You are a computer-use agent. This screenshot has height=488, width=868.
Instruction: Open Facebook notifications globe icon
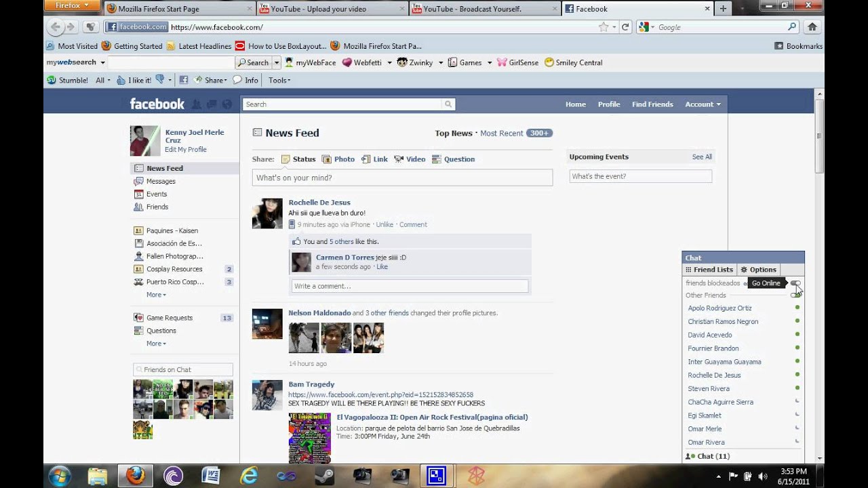pyautogui.click(x=227, y=104)
